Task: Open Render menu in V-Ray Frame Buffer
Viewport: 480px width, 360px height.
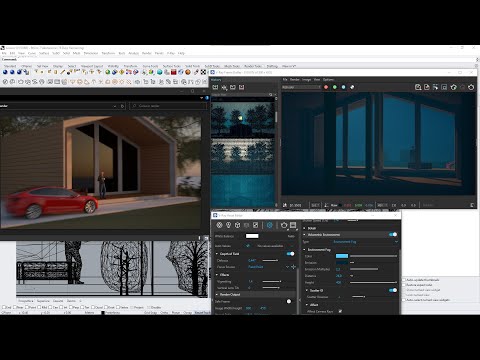Action: pyautogui.click(x=295, y=80)
